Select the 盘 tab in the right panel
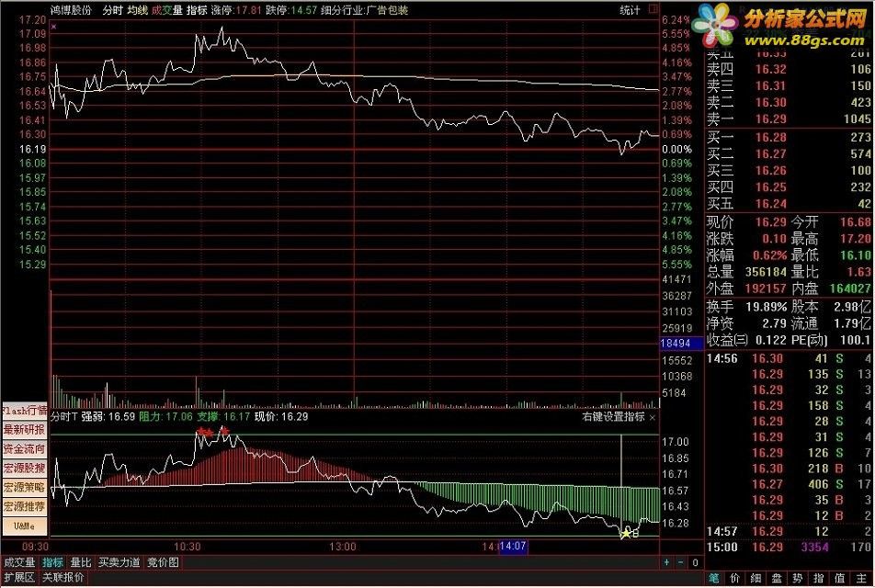Image resolution: width=875 pixels, height=588 pixels. coord(777,578)
